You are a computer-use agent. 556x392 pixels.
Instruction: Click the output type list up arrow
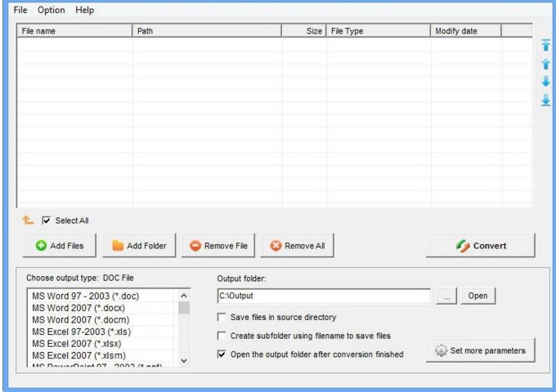[x=184, y=296]
